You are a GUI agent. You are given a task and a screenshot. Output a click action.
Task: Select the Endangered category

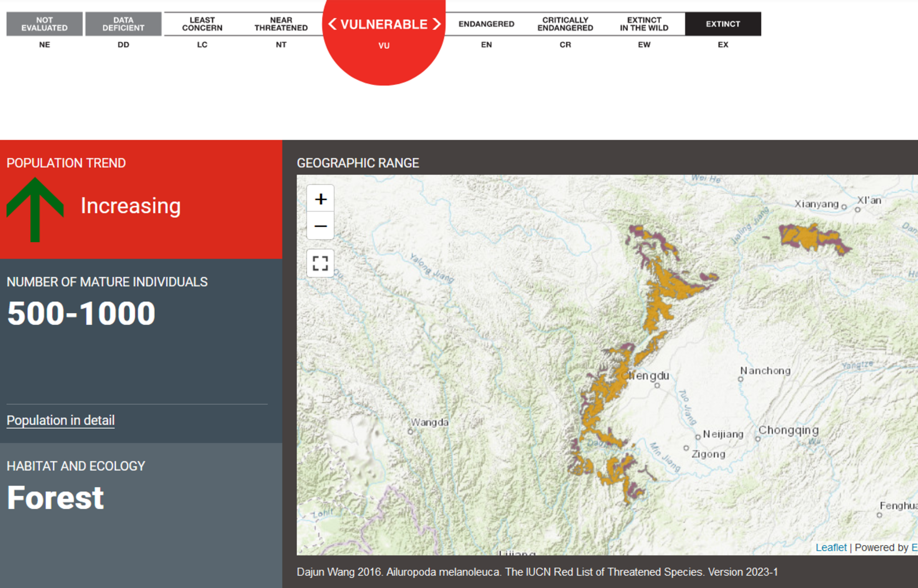(x=486, y=24)
